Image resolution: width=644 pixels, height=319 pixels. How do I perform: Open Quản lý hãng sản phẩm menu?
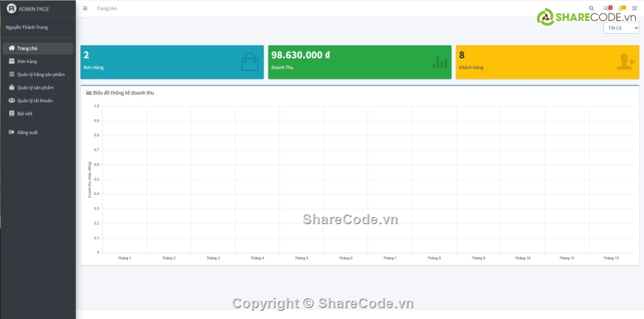38,75
